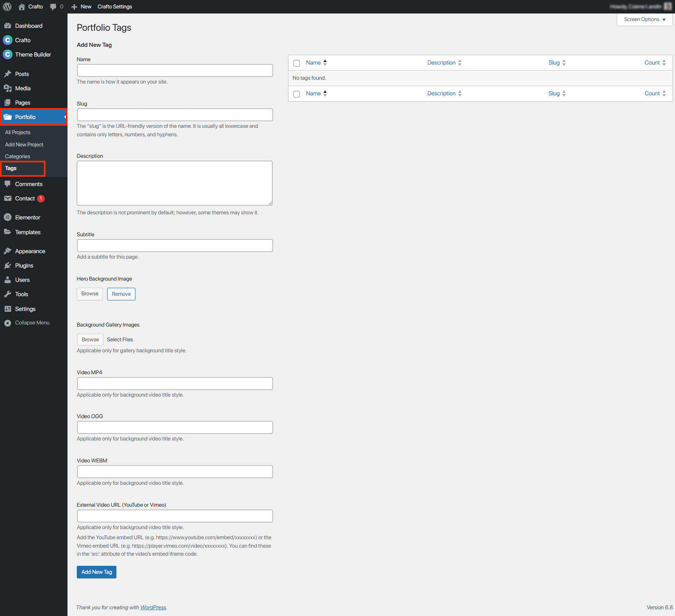Click the Collapse Menu arrow icon
675x616 pixels.
click(x=8, y=323)
